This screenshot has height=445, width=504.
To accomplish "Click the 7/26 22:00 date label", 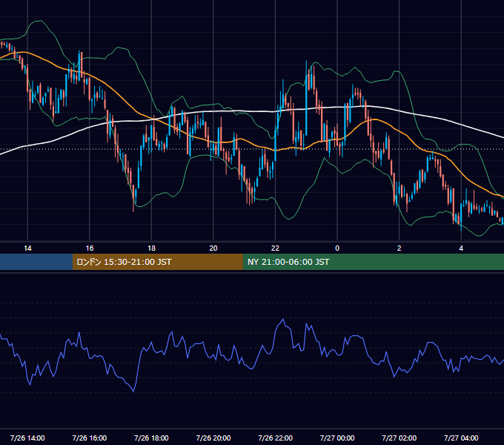I will click(275, 438).
